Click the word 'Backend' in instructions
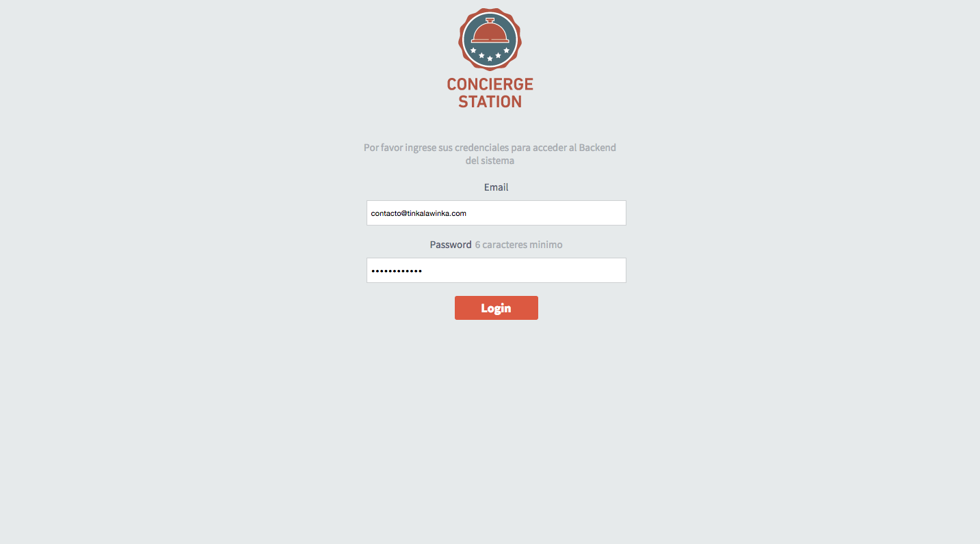This screenshot has height=544, width=980. pos(598,148)
